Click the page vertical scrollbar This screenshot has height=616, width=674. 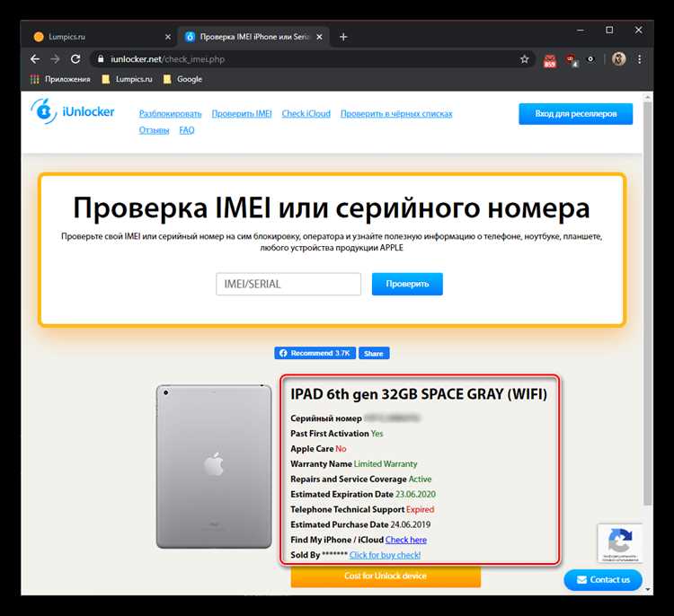pyautogui.click(x=648, y=304)
